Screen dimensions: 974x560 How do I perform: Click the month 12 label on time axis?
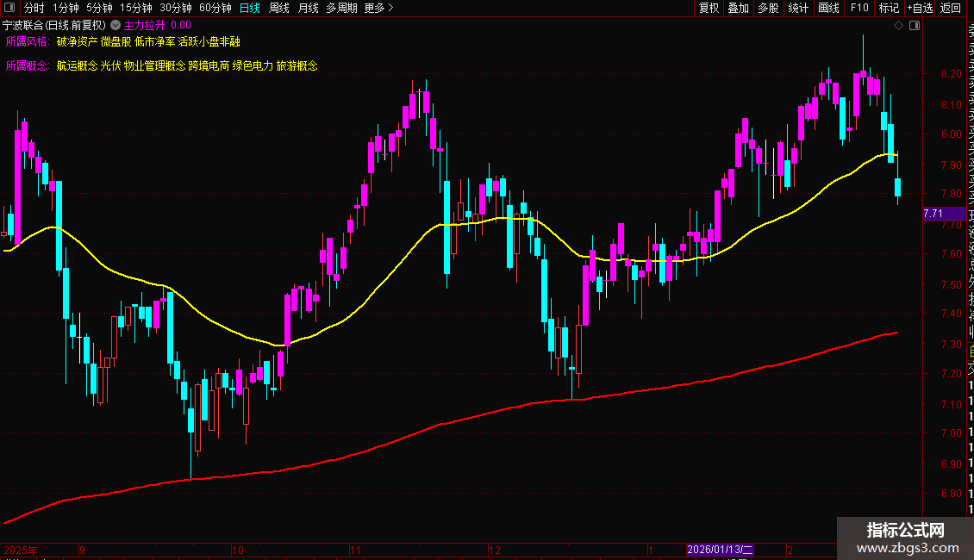point(495,550)
